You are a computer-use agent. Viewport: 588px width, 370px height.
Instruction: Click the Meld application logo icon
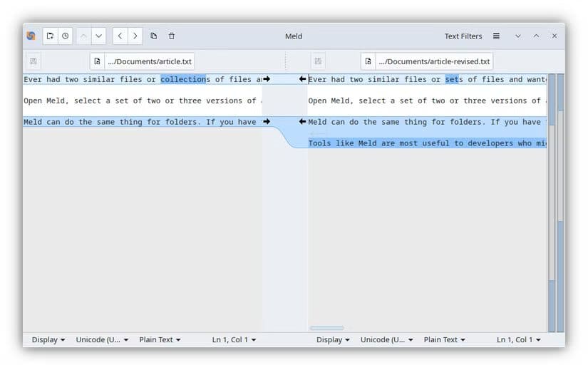[x=31, y=36]
